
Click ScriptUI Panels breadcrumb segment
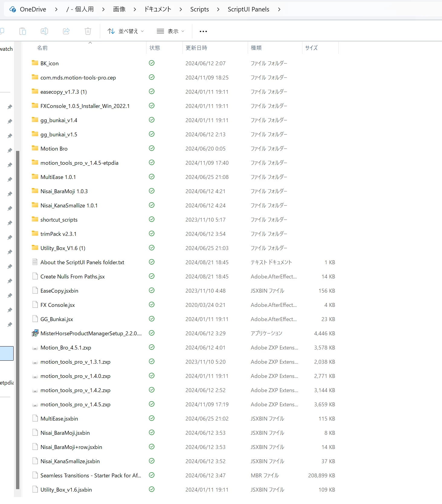(x=248, y=9)
